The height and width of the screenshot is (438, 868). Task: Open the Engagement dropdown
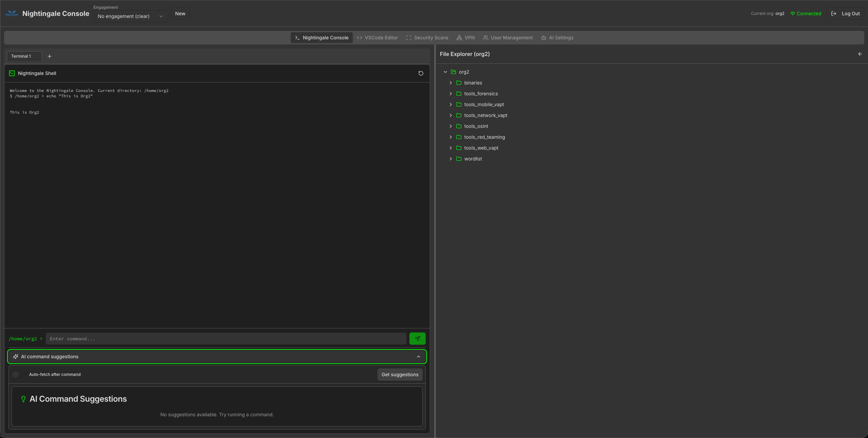(131, 16)
